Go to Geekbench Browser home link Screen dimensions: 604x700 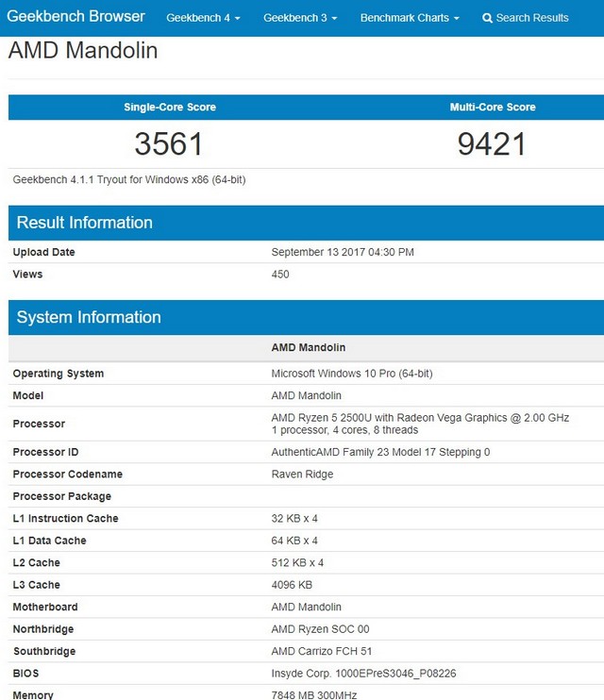[x=76, y=17]
